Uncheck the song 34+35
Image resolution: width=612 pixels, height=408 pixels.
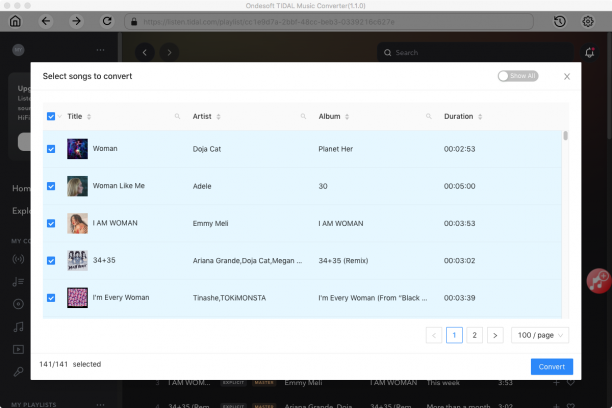51,260
